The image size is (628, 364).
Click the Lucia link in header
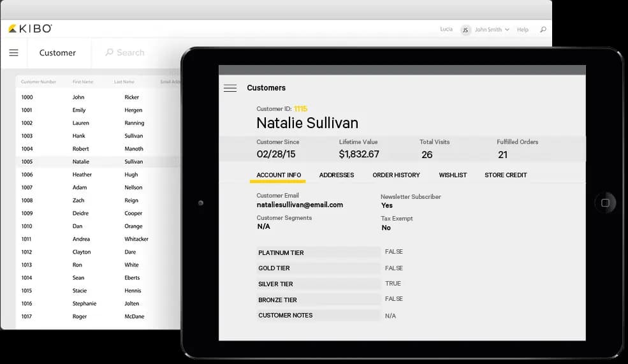[446, 29]
